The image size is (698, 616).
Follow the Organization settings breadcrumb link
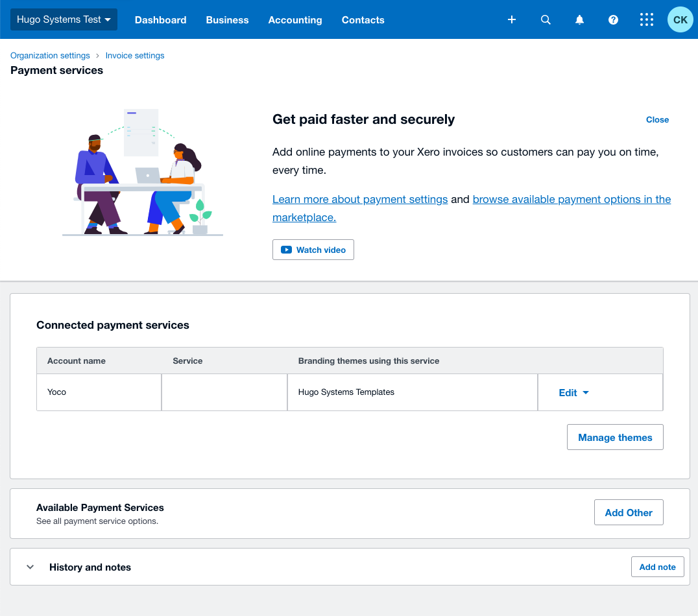(x=50, y=56)
